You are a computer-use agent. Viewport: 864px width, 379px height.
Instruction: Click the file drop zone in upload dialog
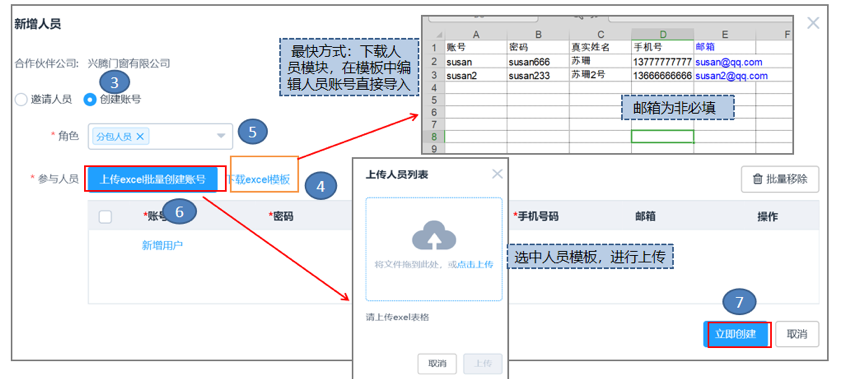point(434,249)
